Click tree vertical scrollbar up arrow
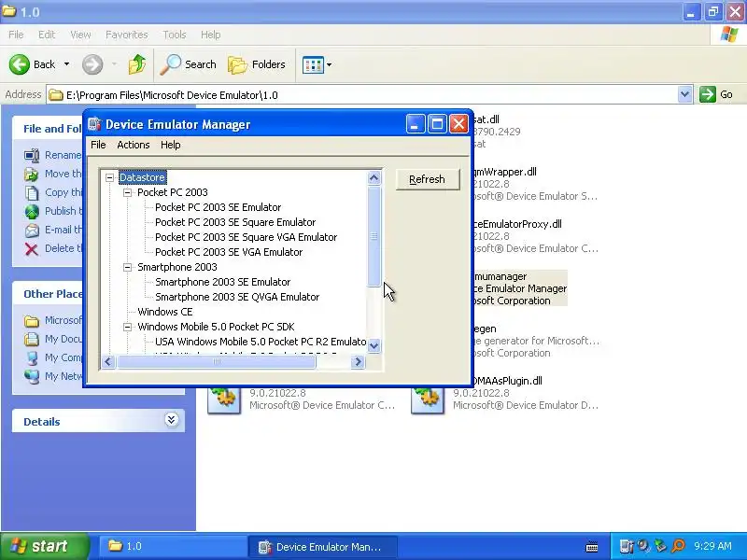747x560 pixels. coord(374,178)
